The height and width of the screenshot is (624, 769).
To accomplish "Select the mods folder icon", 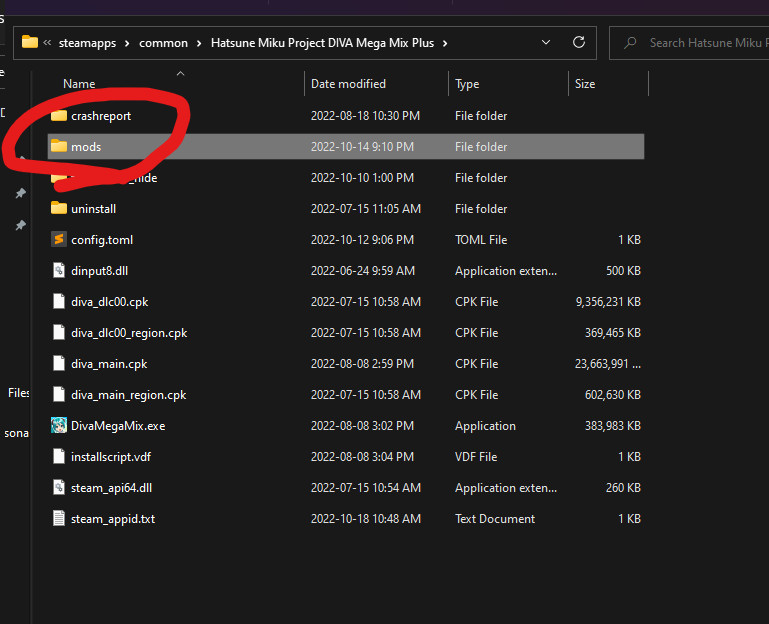I will coord(59,146).
